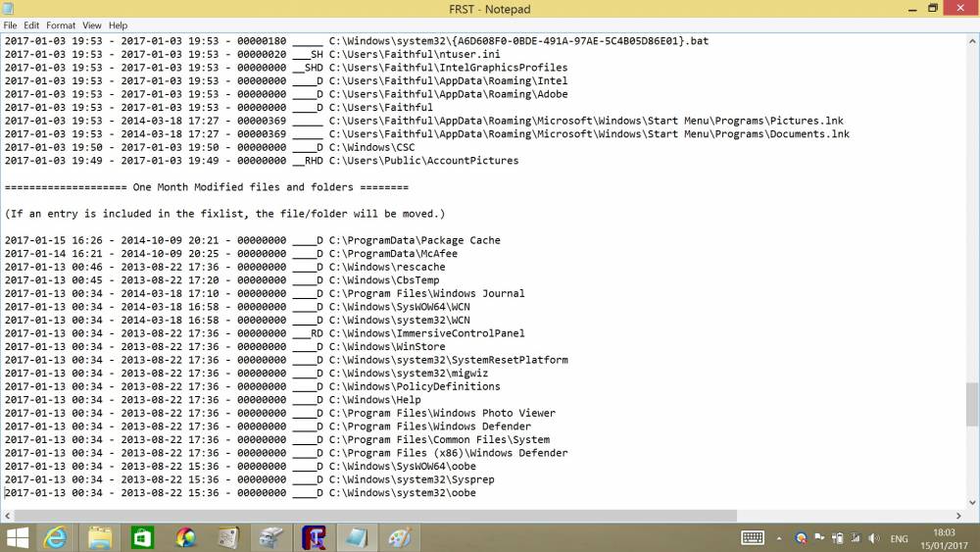Click the line ending with .bat
Screen dimensions: 980x552
coord(357,41)
